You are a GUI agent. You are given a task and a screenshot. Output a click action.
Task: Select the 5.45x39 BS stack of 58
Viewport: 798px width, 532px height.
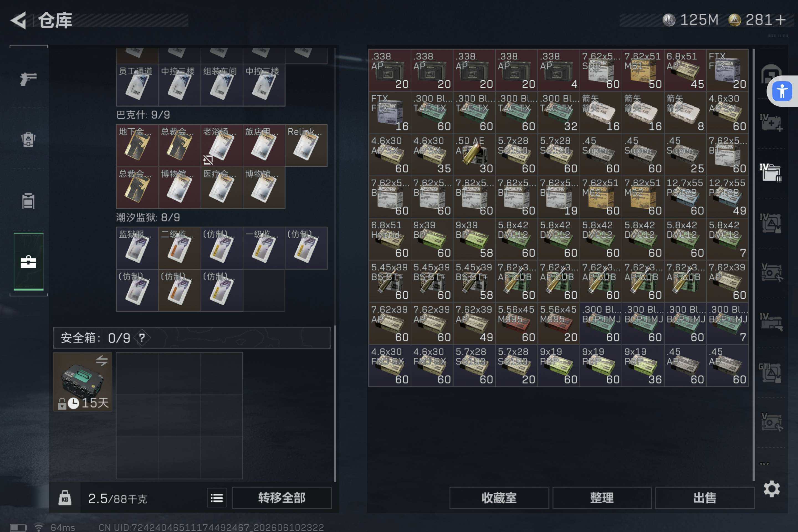click(474, 282)
